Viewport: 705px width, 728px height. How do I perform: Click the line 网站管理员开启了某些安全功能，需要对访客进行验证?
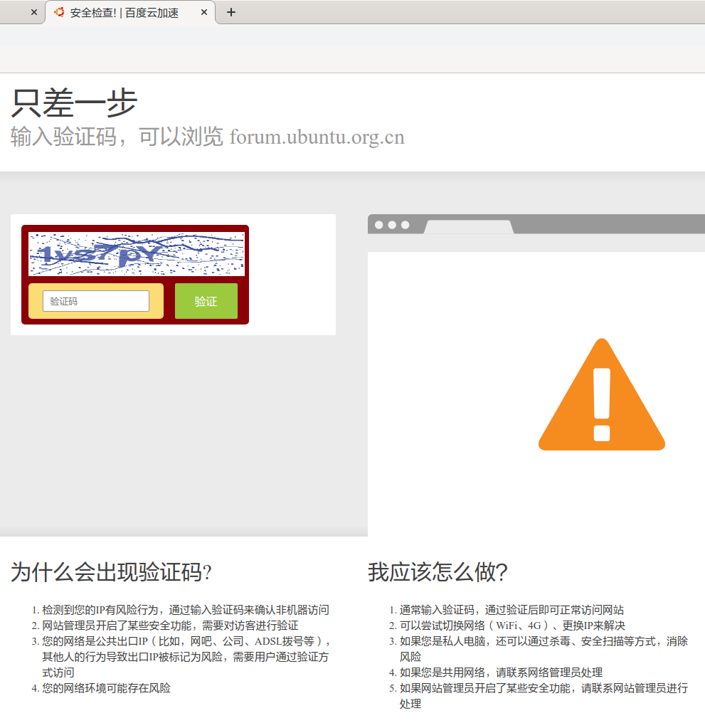(170, 626)
